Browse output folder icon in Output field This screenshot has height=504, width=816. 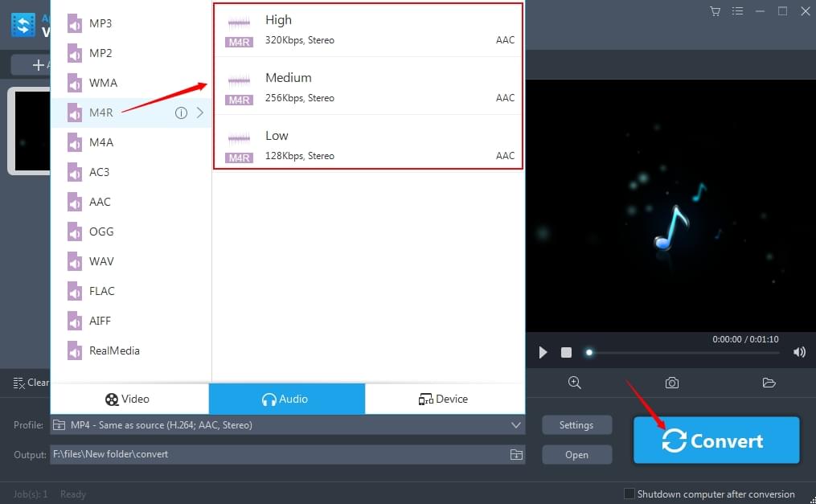516,454
